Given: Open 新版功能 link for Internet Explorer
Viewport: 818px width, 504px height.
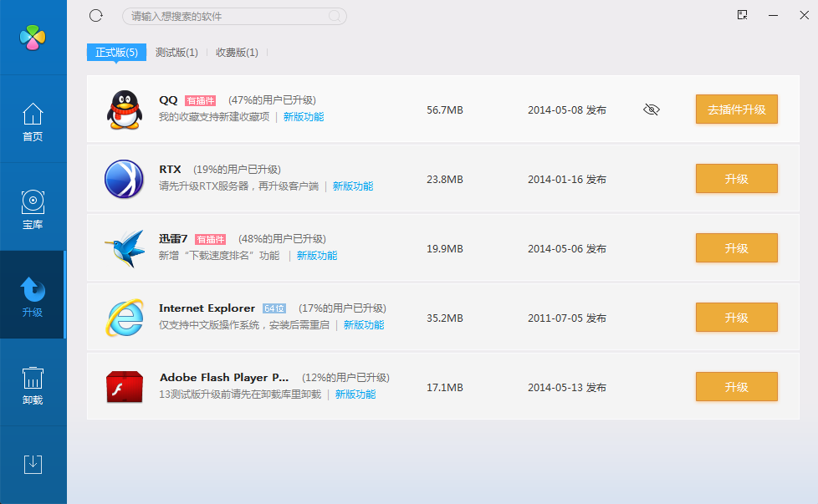Looking at the screenshot, I should click(x=364, y=325).
